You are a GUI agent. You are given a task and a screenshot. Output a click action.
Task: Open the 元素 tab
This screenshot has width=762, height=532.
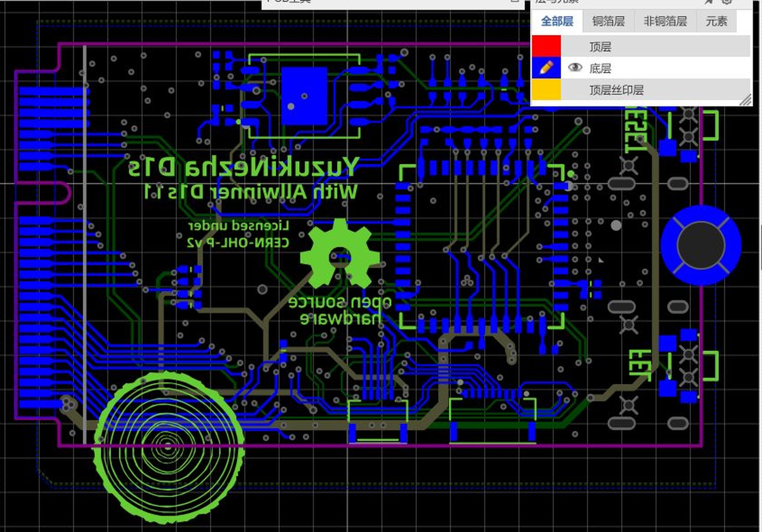coord(716,21)
